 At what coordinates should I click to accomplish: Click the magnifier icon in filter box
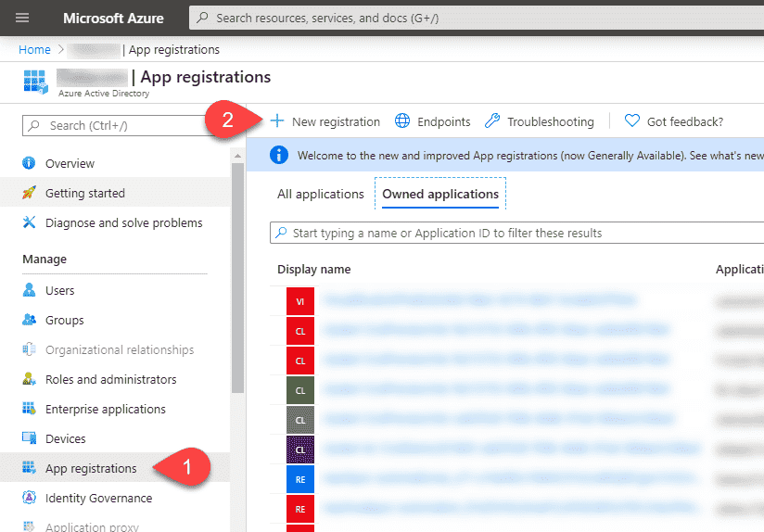[x=281, y=233]
